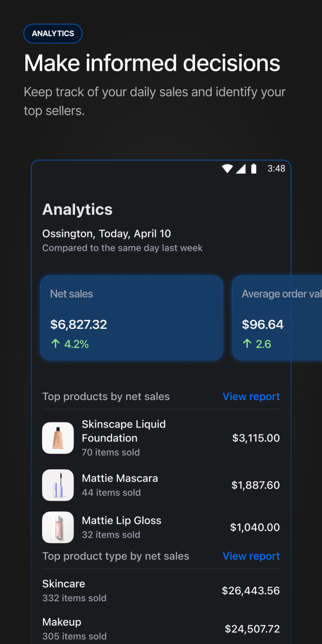Screen dimensions: 322x644
Task: Select the Makeup product type row
Action: [161, 629]
